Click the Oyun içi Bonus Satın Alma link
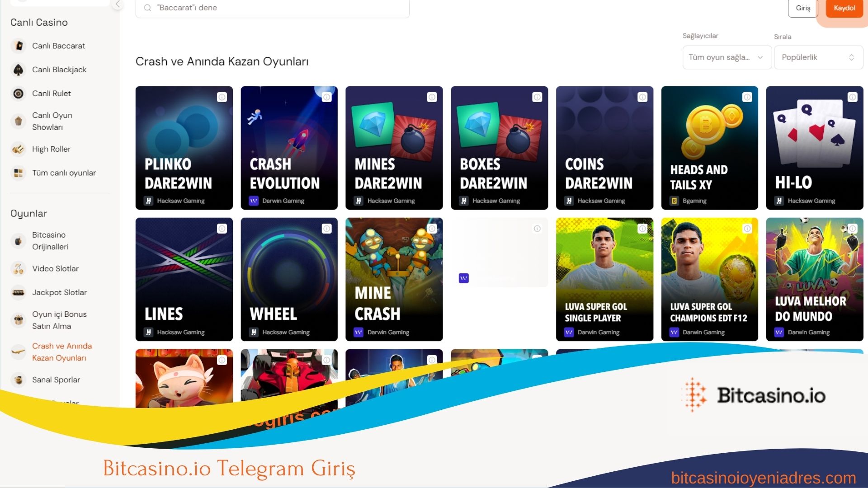This screenshot has width=868, height=488. pos(59,320)
